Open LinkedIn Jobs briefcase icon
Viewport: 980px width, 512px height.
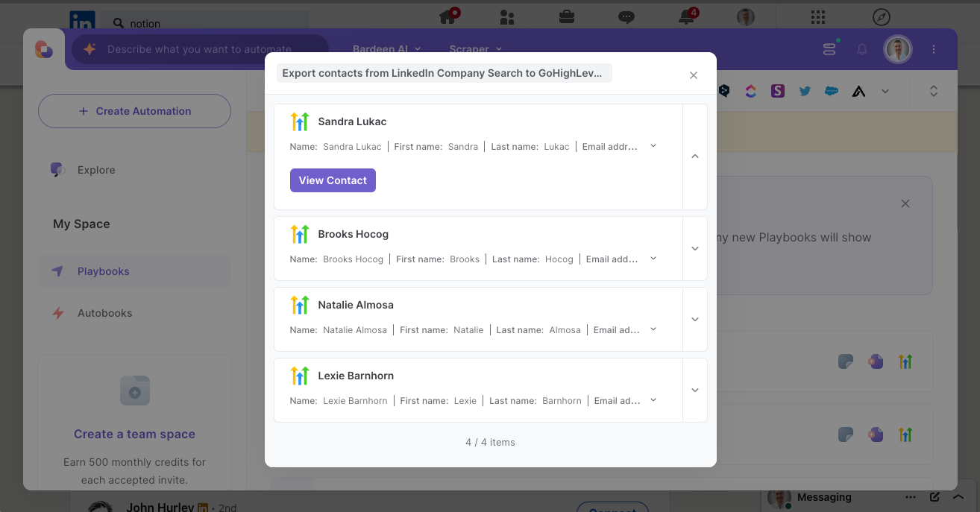pyautogui.click(x=567, y=16)
